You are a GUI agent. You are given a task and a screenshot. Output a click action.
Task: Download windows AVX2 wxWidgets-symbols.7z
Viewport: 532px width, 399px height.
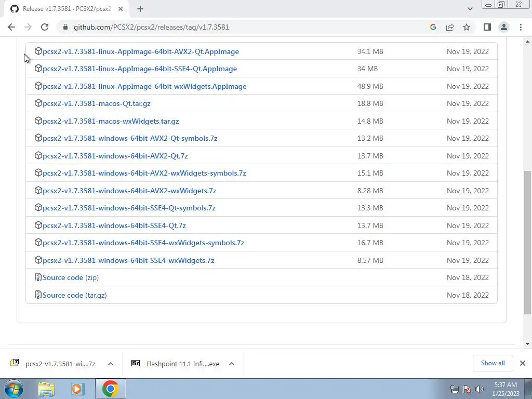point(144,174)
